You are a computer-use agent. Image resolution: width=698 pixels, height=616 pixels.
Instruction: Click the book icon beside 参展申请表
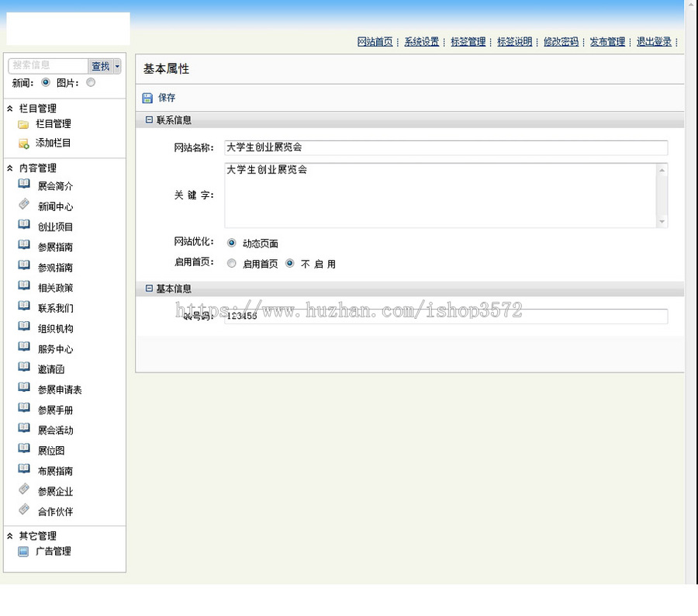tap(24, 387)
